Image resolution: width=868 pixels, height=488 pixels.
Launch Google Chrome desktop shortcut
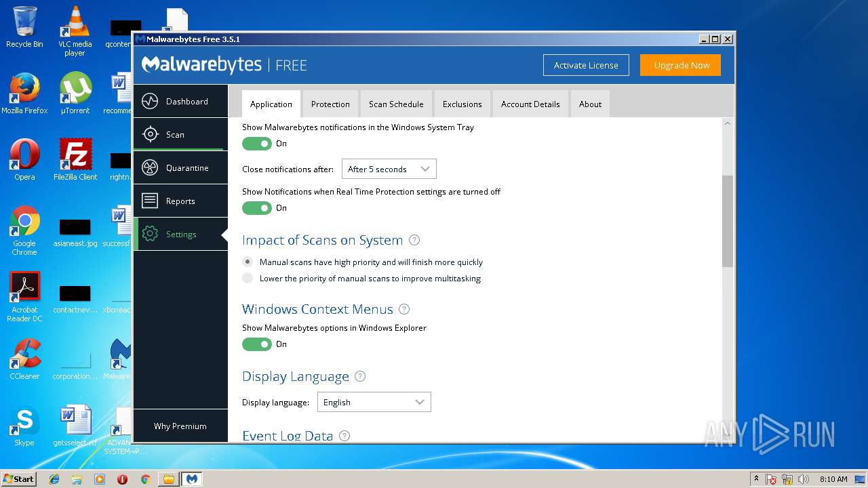(x=24, y=230)
